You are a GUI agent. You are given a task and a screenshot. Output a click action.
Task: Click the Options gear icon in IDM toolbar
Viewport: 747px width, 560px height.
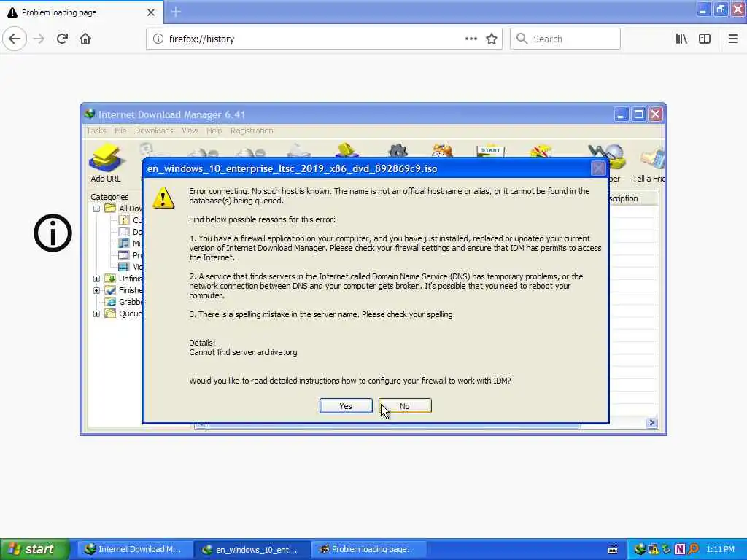(398, 151)
